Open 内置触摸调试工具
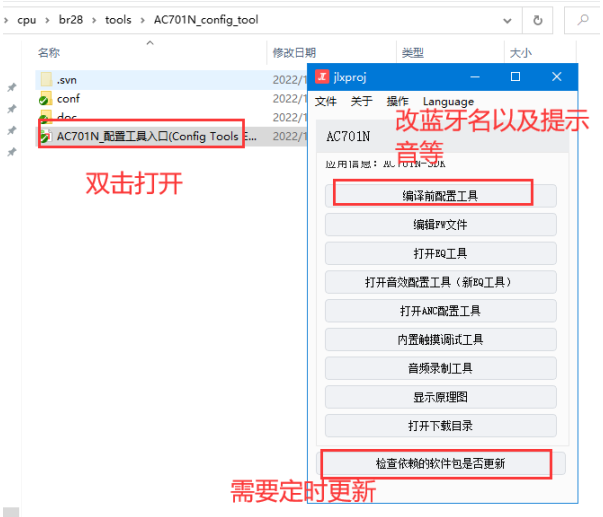 coord(441,340)
